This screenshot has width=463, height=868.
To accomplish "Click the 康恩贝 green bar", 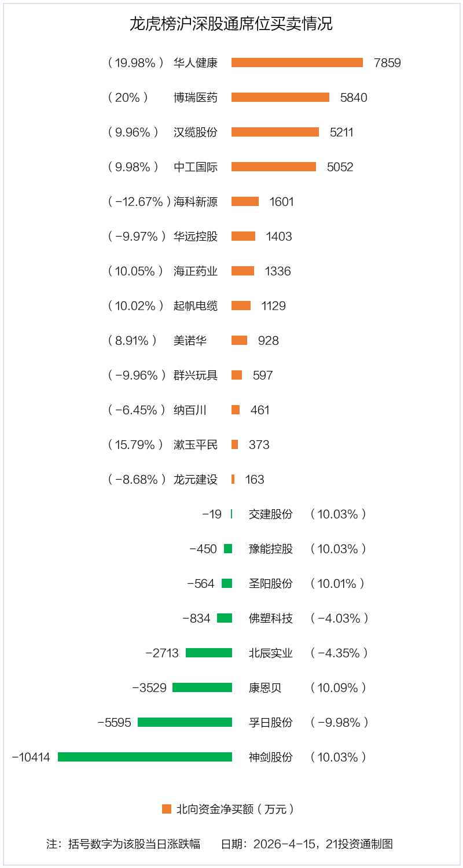I will click(x=202, y=687).
